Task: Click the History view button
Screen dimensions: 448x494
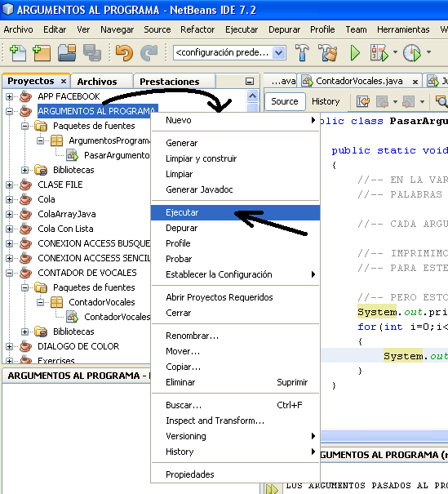Action: click(326, 101)
